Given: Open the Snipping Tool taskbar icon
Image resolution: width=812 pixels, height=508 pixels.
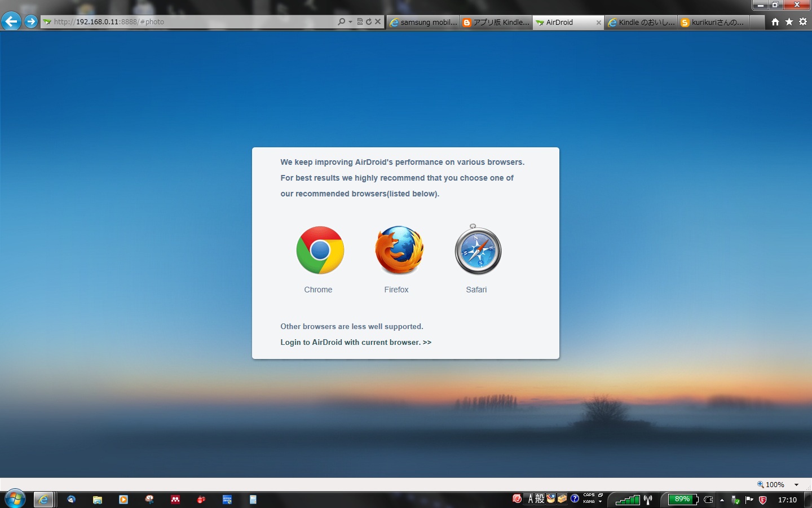Looking at the screenshot, I should click(x=149, y=500).
